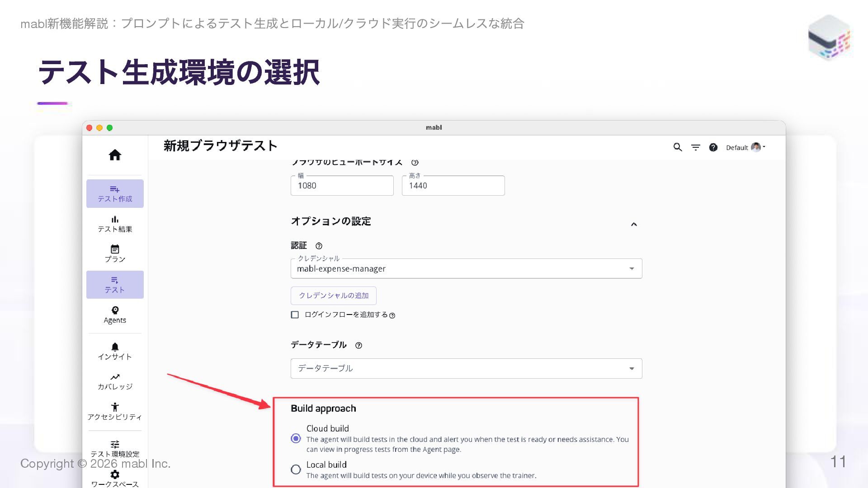Viewport: 868px width, 488px height.
Task: Click the Home icon in sidebar
Action: tap(115, 155)
